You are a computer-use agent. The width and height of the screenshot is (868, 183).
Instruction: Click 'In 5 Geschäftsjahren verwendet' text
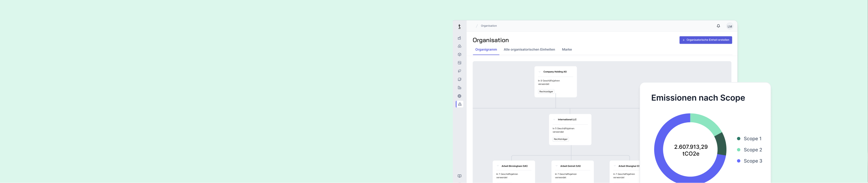563,130
